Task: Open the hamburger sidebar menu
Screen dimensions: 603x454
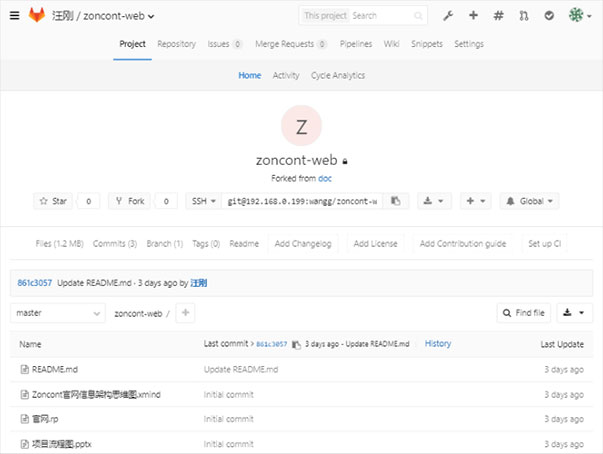Action: coord(15,15)
